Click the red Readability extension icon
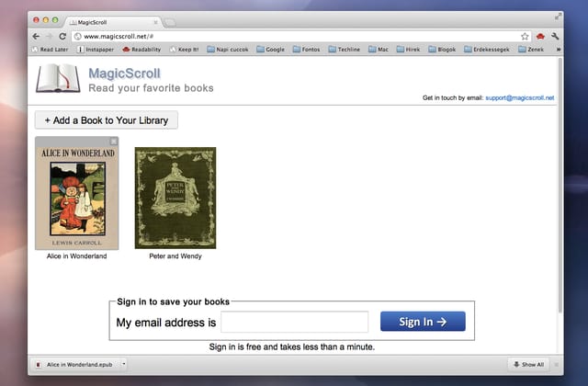The image size is (588, 386). point(540,37)
